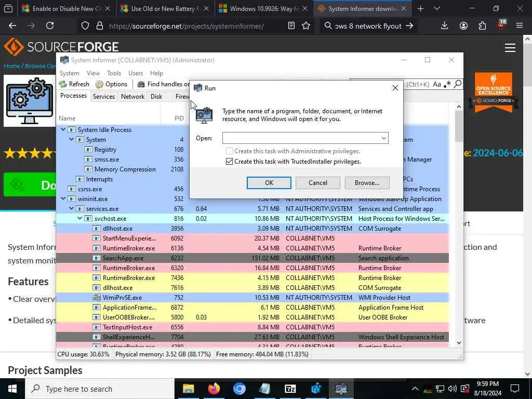Click the Firefox address bar URL
532x399 pixels.
(187, 26)
